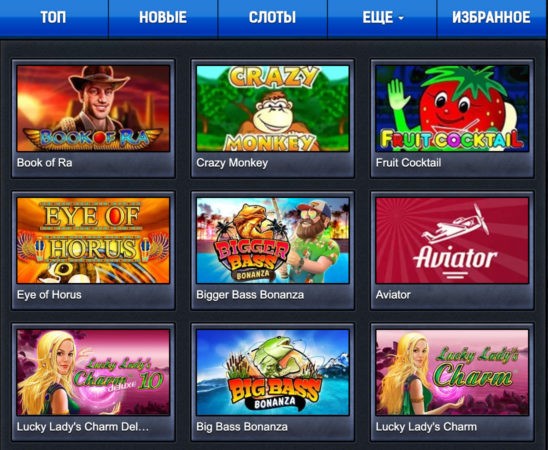This screenshot has height=450, width=548.
Task: Click the Aviator title label
Action: point(393,295)
